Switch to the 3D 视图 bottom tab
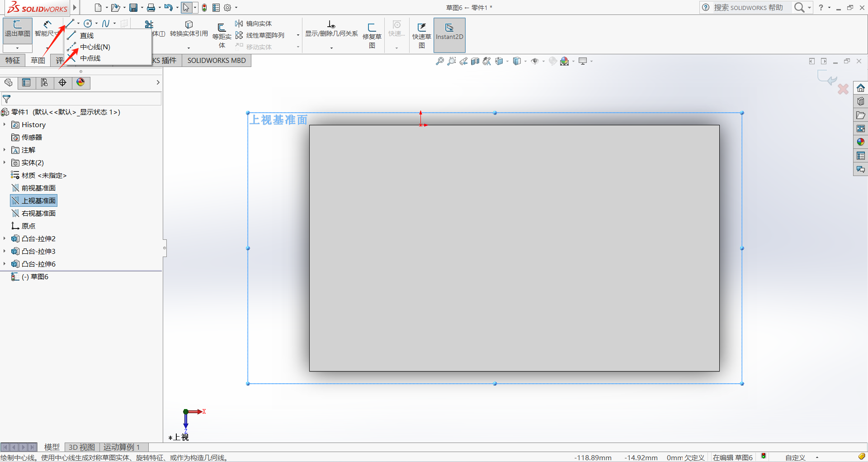Screen dimensions: 868x462 [82, 447]
